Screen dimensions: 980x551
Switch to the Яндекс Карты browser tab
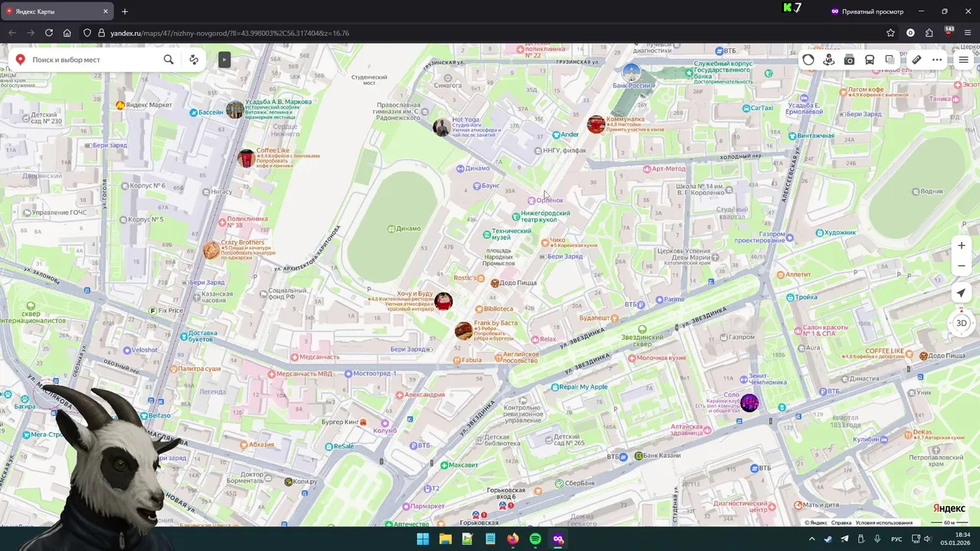pos(58,11)
